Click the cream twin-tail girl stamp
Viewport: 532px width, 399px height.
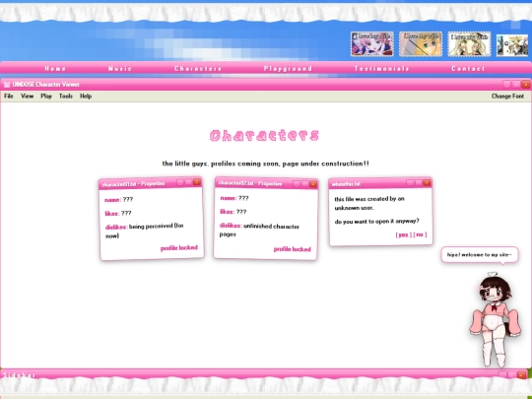click(x=469, y=43)
